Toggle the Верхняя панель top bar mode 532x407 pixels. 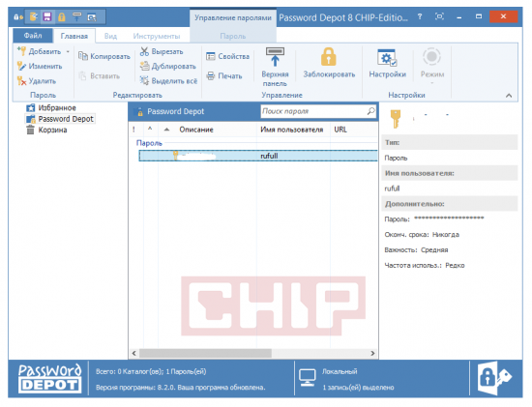point(275,67)
